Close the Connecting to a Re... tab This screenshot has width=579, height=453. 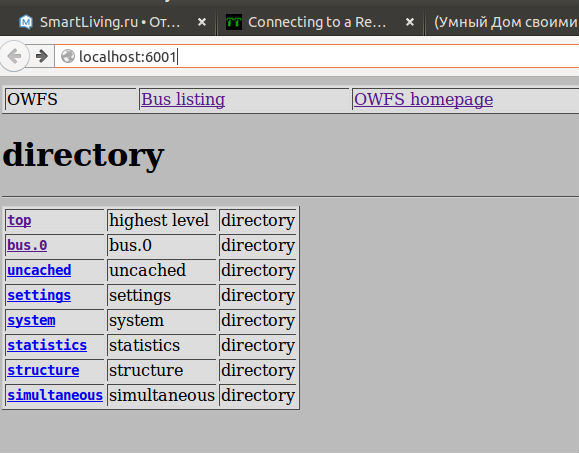coord(410,22)
